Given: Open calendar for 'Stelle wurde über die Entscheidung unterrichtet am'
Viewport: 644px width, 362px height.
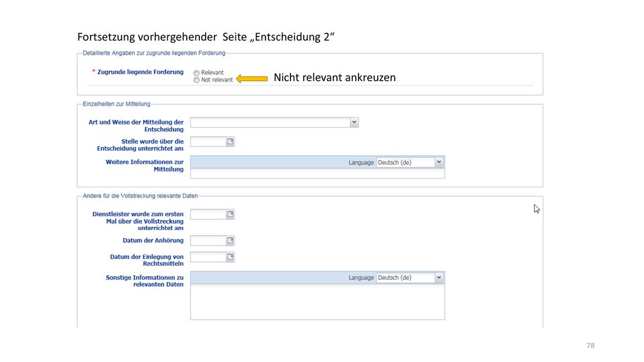Looking at the screenshot, I should point(230,141).
